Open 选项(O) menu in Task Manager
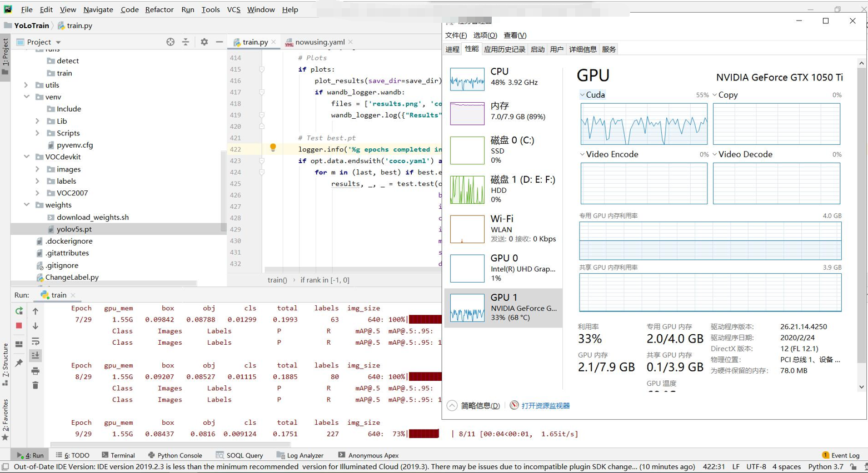Image resolution: width=868 pixels, height=473 pixels. pyautogui.click(x=485, y=35)
